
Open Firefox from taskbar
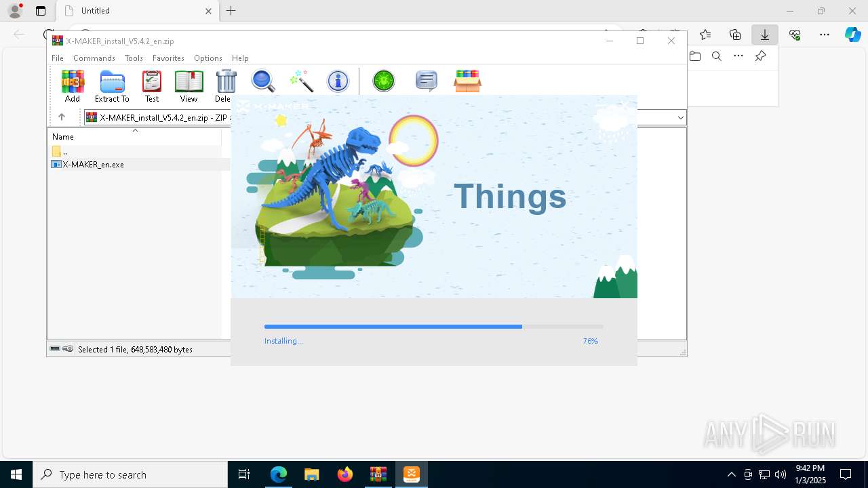(345, 474)
